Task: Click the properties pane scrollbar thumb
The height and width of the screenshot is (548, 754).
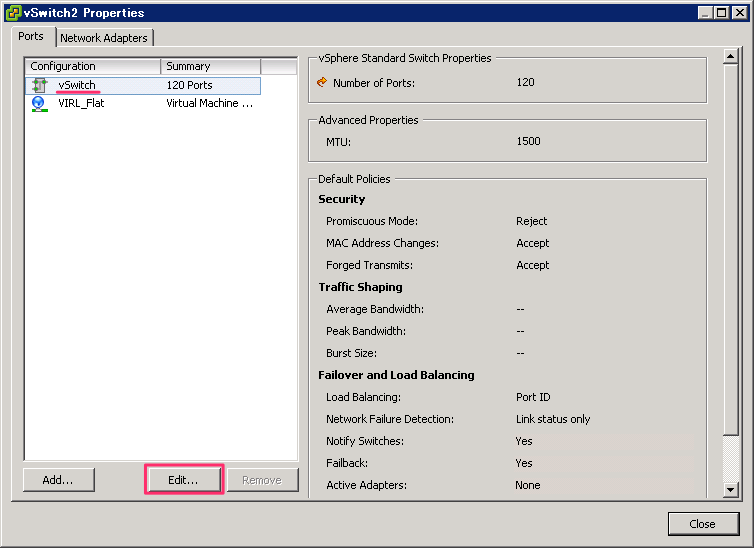Action: [730, 250]
